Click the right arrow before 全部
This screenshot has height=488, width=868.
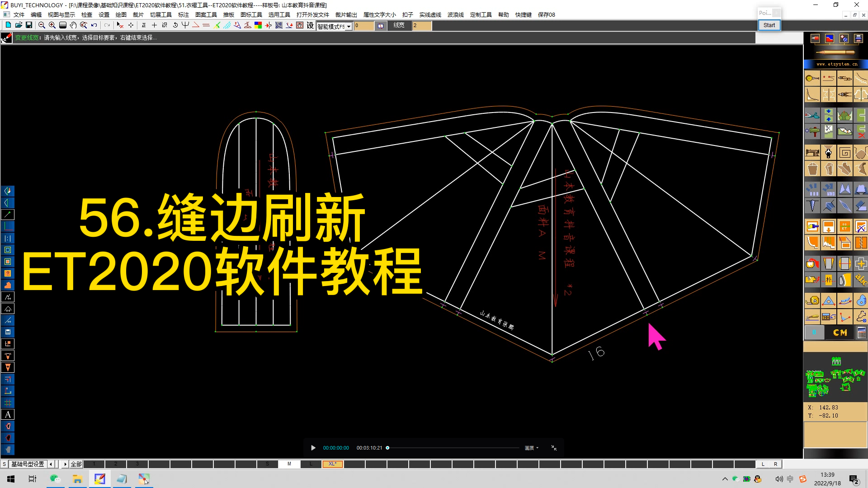[x=65, y=464]
